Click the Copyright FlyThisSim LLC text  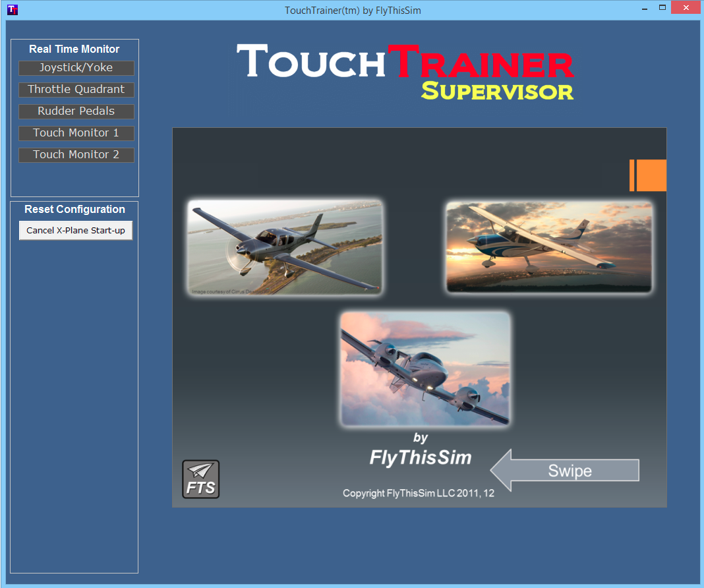coord(419,493)
